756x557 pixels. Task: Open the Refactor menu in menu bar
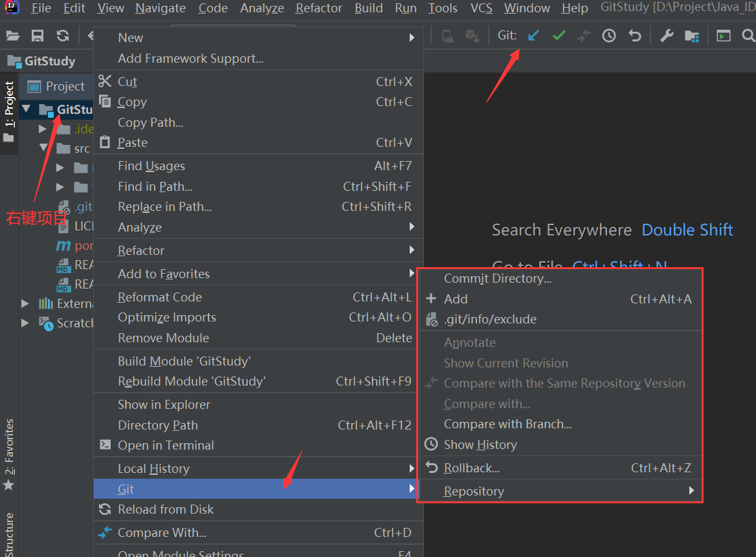[x=318, y=8]
